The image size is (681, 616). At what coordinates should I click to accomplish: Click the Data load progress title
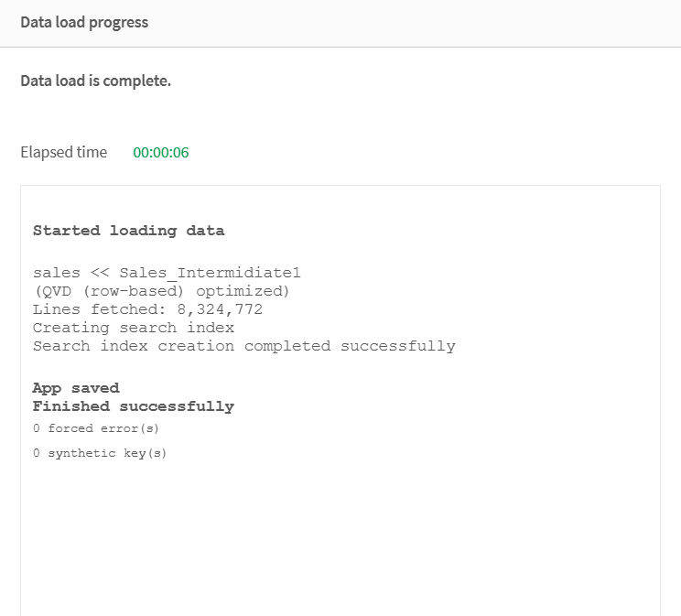click(84, 23)
